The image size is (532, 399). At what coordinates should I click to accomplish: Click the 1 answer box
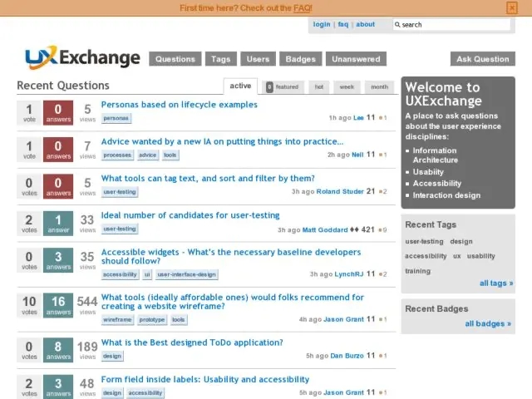(58, 224)
